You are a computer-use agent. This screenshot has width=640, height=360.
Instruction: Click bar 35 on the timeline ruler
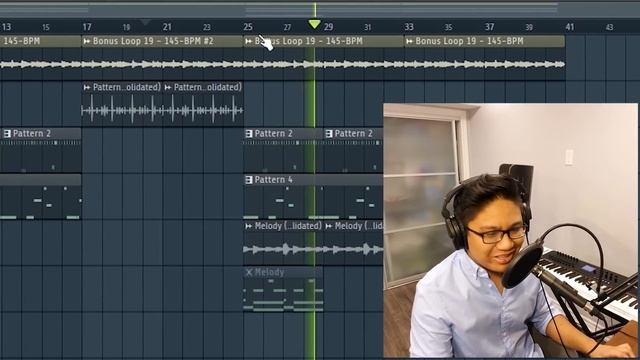449,27
